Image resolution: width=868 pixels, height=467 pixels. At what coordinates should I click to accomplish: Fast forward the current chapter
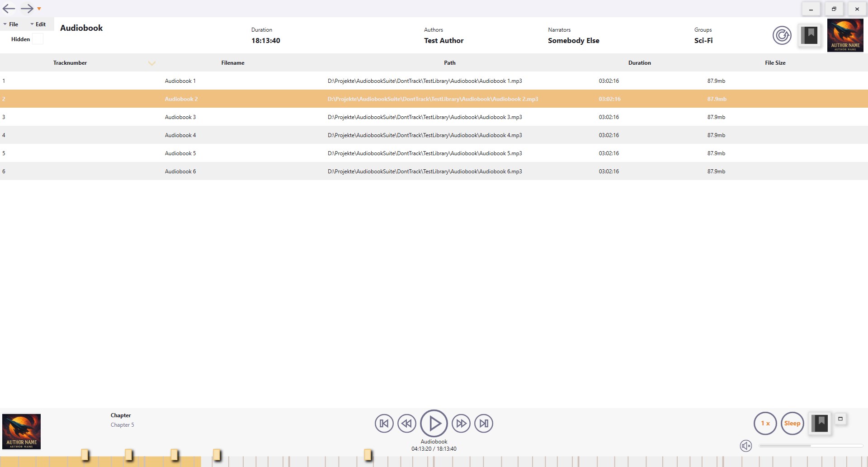(x=461, y=423)
